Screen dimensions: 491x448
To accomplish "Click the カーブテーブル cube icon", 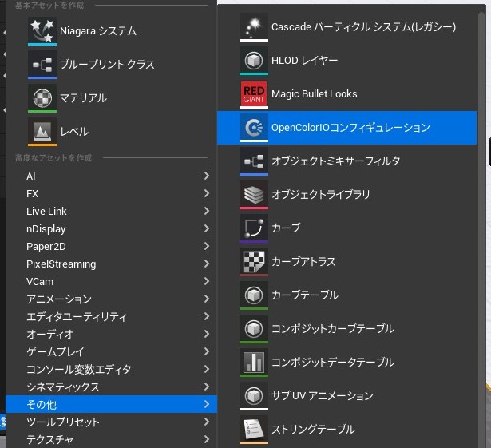I will (254, 295).
